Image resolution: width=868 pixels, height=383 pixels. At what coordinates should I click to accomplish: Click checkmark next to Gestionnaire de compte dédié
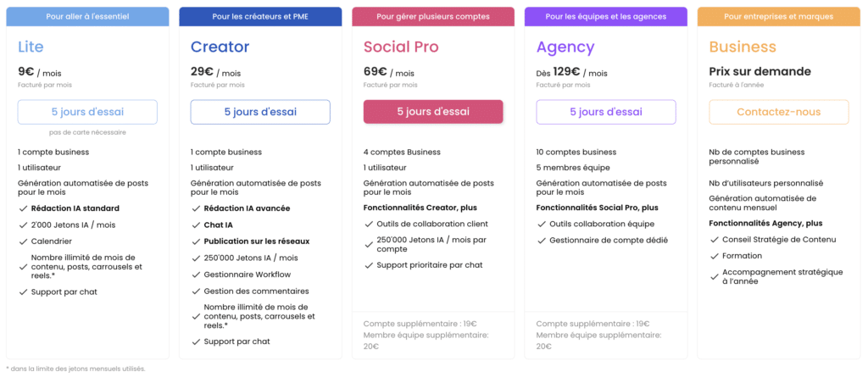point(541,241)
